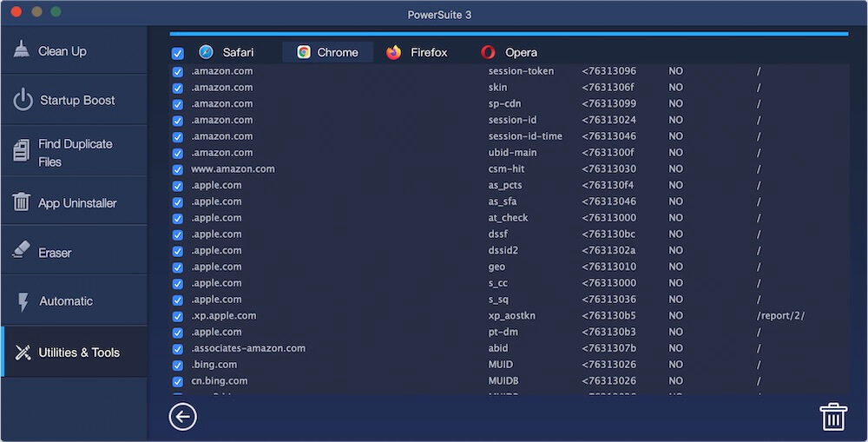
Task: Click the .associates-amazon.com domain entry
Action: pyautogui.click(x=248, y=348)
